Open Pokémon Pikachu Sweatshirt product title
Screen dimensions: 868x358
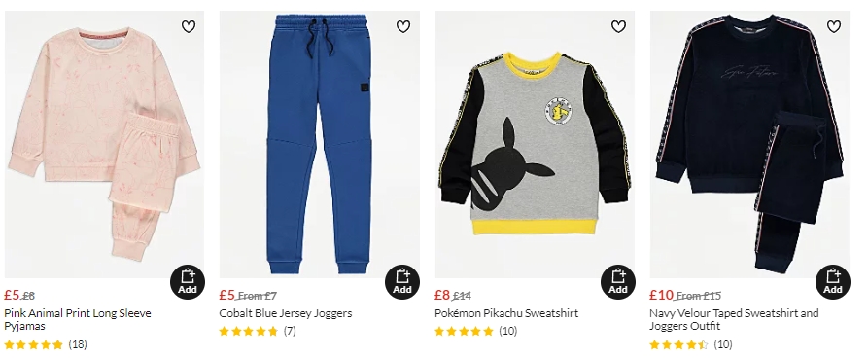click(x=506, y=313)
